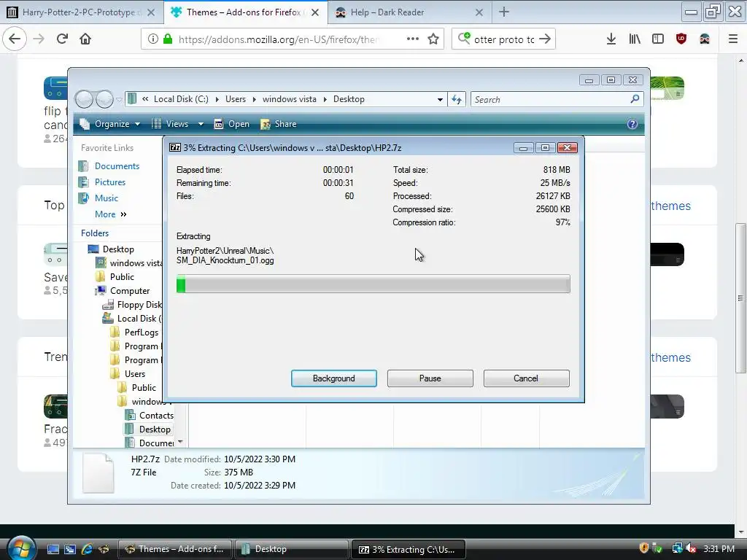Switch to the Harry-Potter-2-PC-Prototype tab
This screenshot has width=747, height=560.
(x=82, y=12)
